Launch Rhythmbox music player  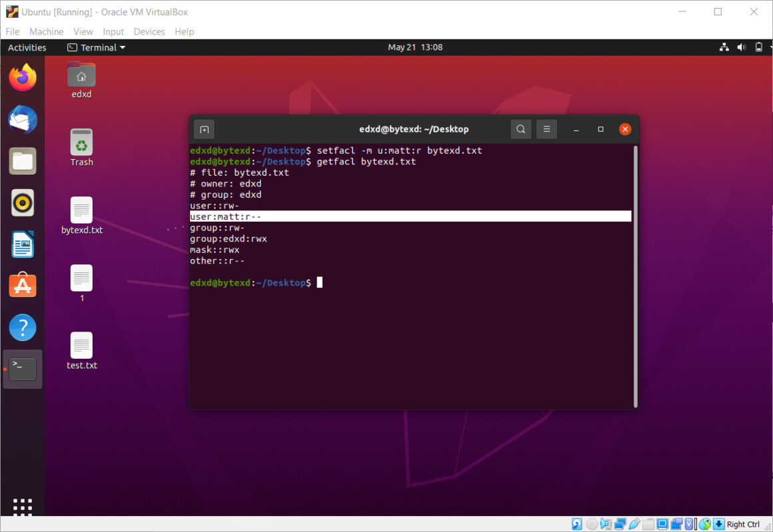[23, 203]
